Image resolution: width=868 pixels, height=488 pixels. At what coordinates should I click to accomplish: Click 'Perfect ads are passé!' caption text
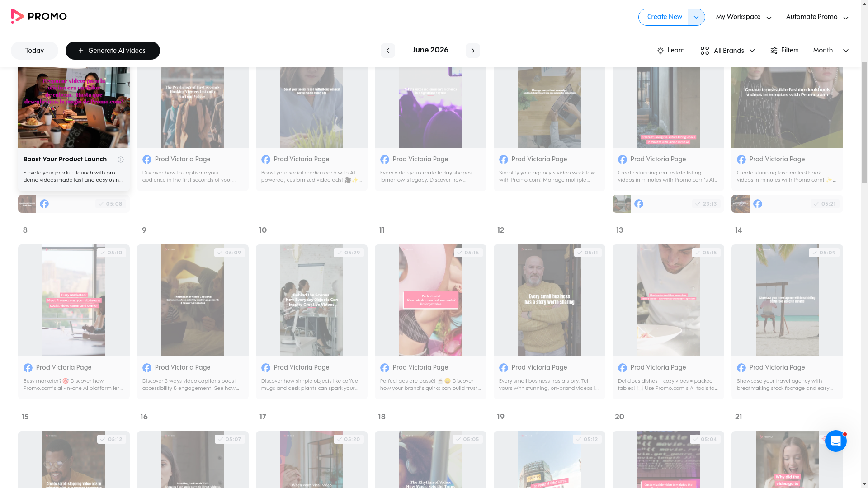[430, 385]
